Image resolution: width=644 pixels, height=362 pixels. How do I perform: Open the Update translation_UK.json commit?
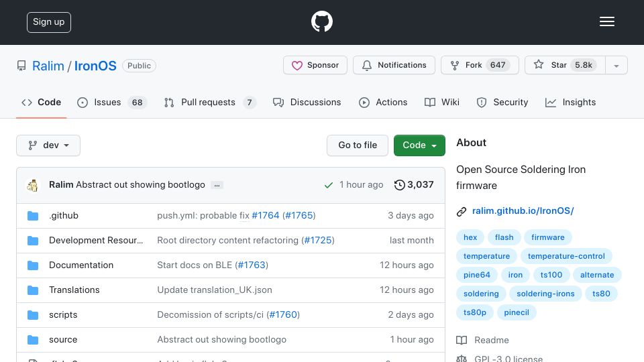pyautogui.click(x=215, y=290)
